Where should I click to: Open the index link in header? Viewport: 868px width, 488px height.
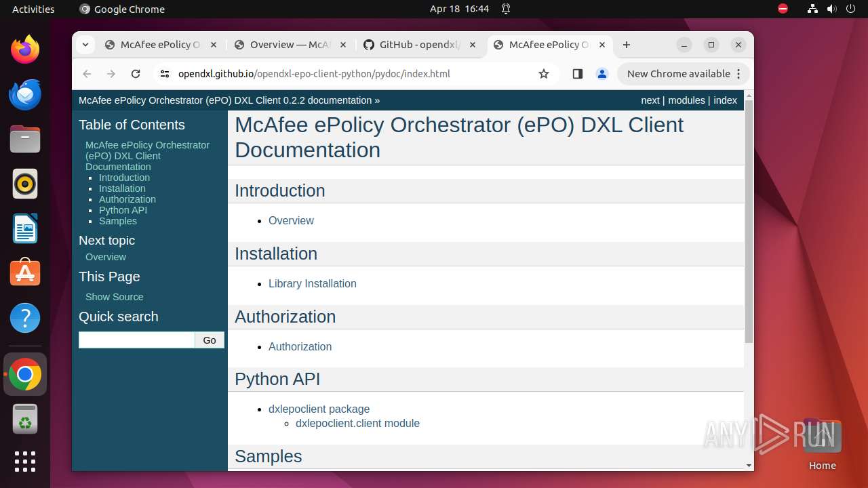(725, 100)
